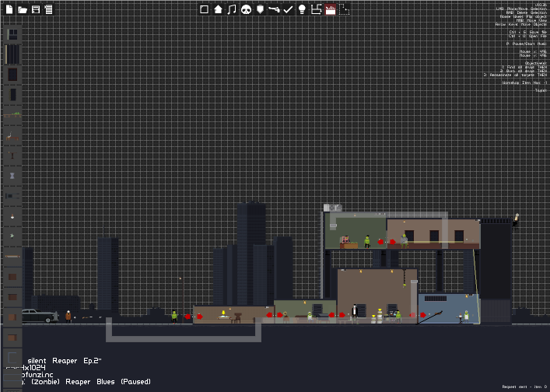Click the "Workshop Item" status line
The image size is (550, 392).
pyautogui.click(x=524, y=82)
